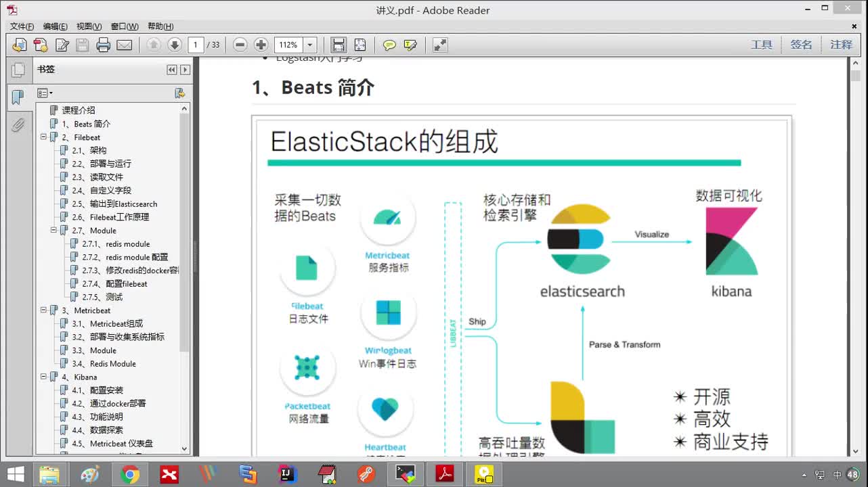Open the 编辑(E) menu
This screenshot has width=868, height=487.
pyautogui.click(x=55, y=26)
